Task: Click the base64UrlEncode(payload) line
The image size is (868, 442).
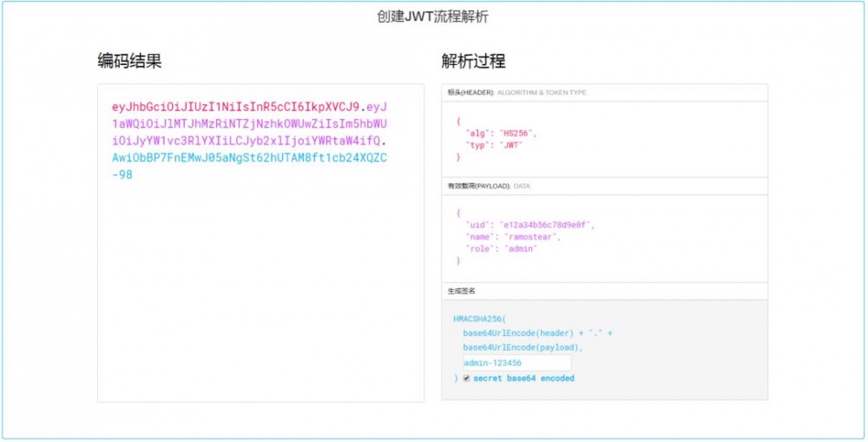Action: pyautogui.click(x=523, y=348)
